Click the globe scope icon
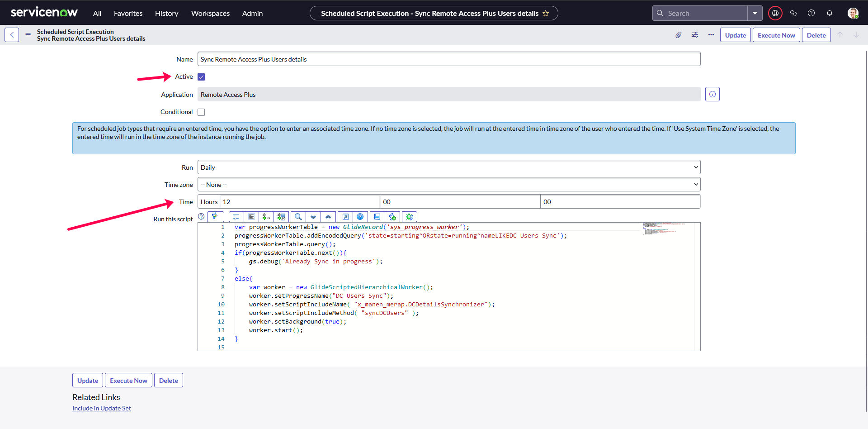The width and height of the screenshot is (868, 429). 775,13
